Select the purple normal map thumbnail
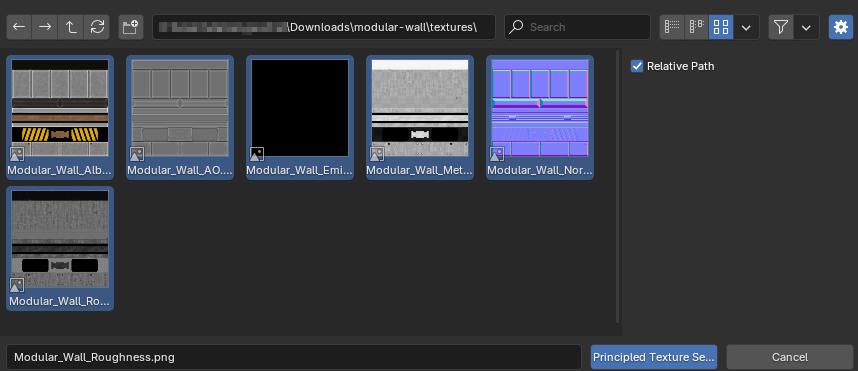The width and height of the screenshot is (858, 371). 540,117
